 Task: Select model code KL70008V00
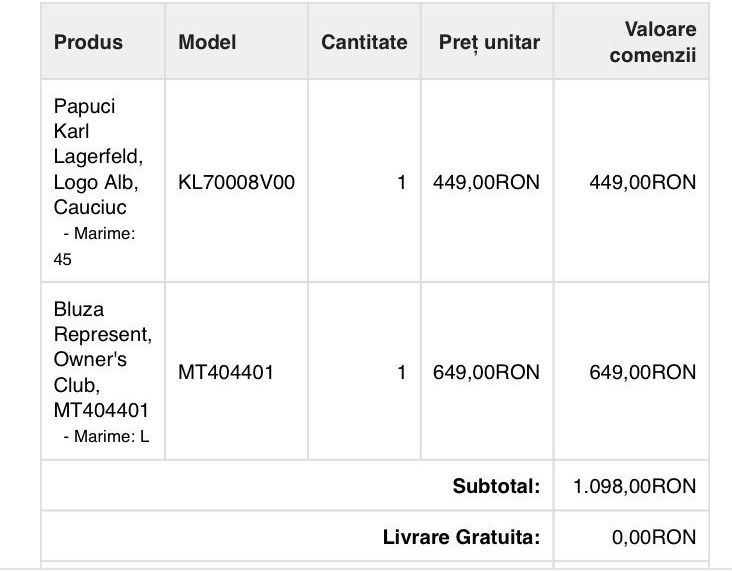click(x=236, y=183)
